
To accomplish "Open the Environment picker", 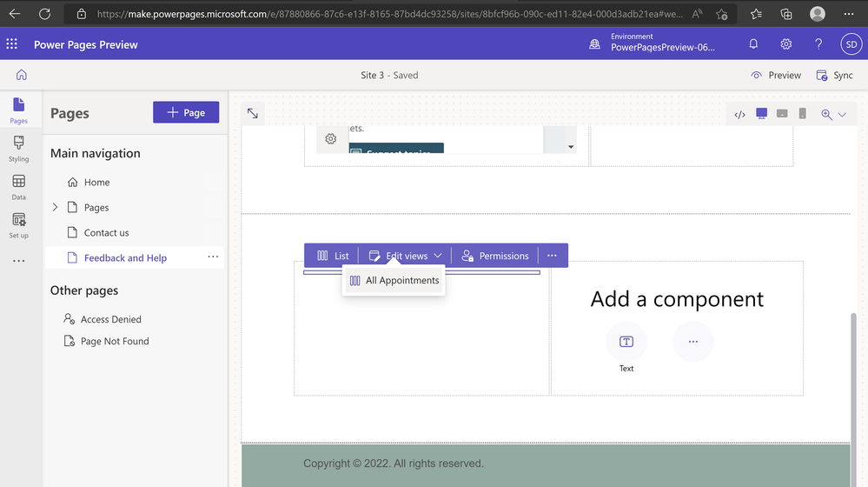I will 653,43.
